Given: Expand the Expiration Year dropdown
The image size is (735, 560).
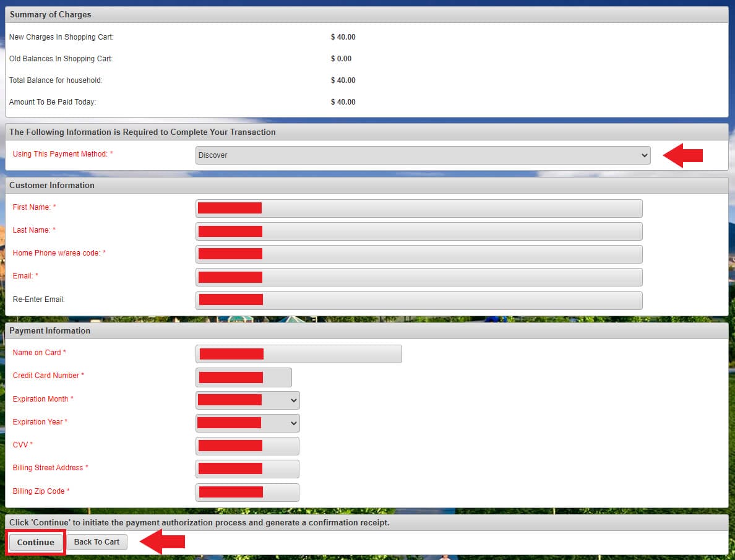Looking at the screenshot, I should pyautogui.click(x=247, y=423).
